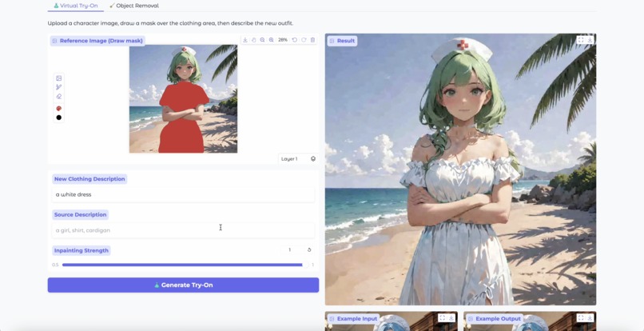Click the Source Description input field
Image resolution: width=644 pixels, height=331 pixels.
click(x=183, y=230)
